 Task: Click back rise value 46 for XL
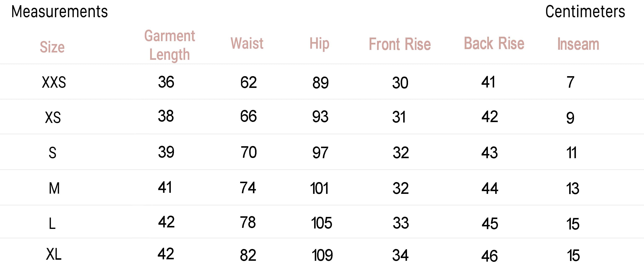pyautogui.click(x=490, y=256)
